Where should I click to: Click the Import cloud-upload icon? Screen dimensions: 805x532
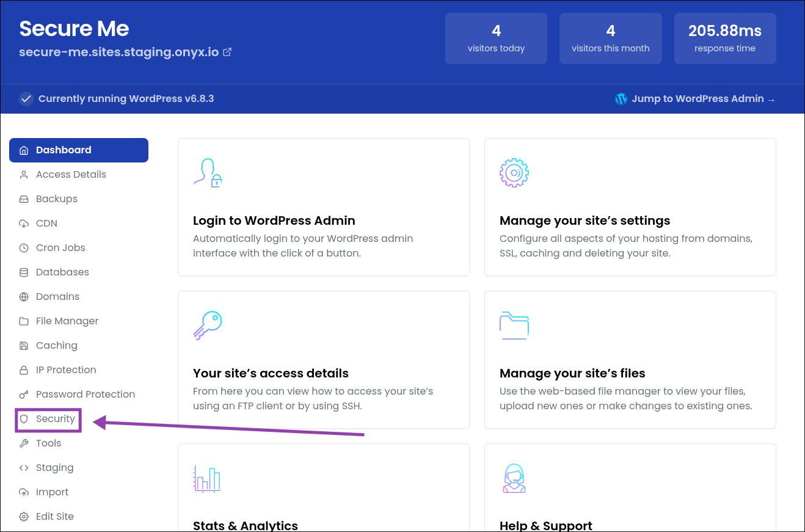(24, 492)
